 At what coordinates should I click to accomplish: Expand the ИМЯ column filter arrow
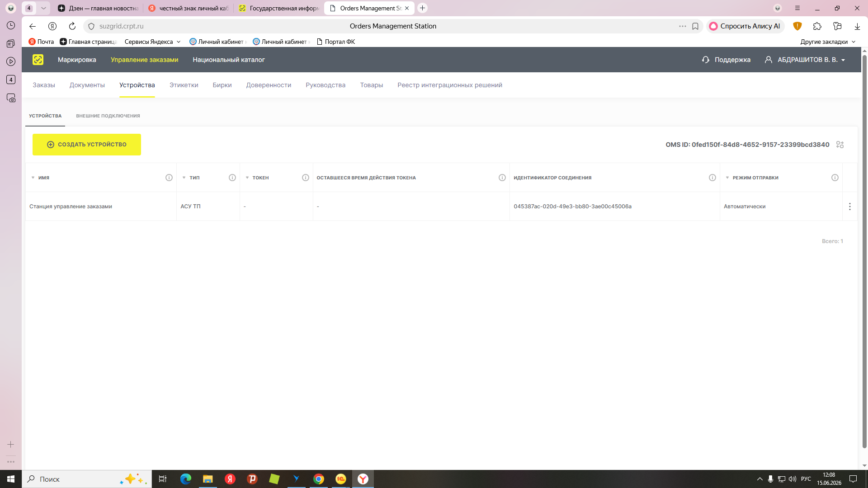pos(33,178)
